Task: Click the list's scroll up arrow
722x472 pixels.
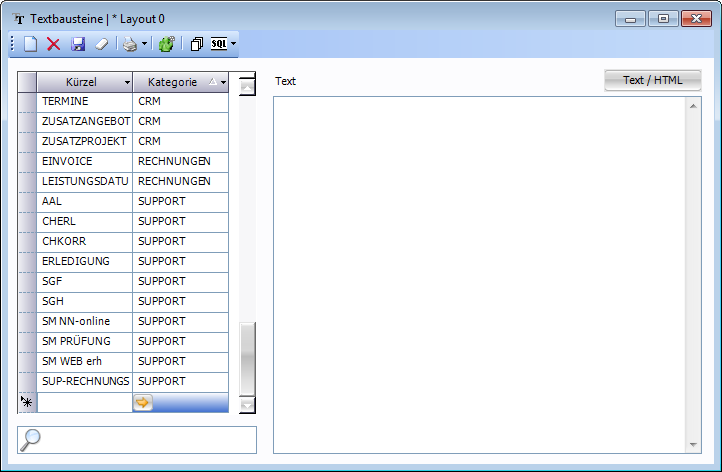Action: pyautogui.click(x=247, y=85)
